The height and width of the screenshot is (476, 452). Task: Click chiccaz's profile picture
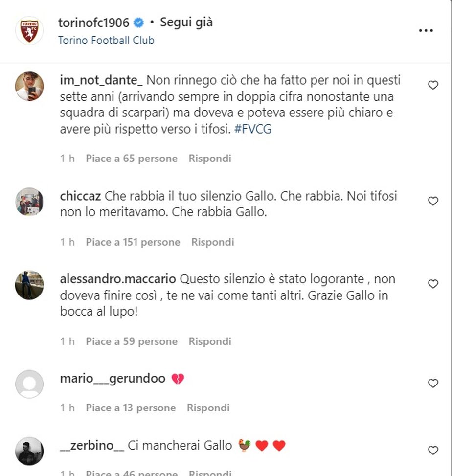coord(28,201)
